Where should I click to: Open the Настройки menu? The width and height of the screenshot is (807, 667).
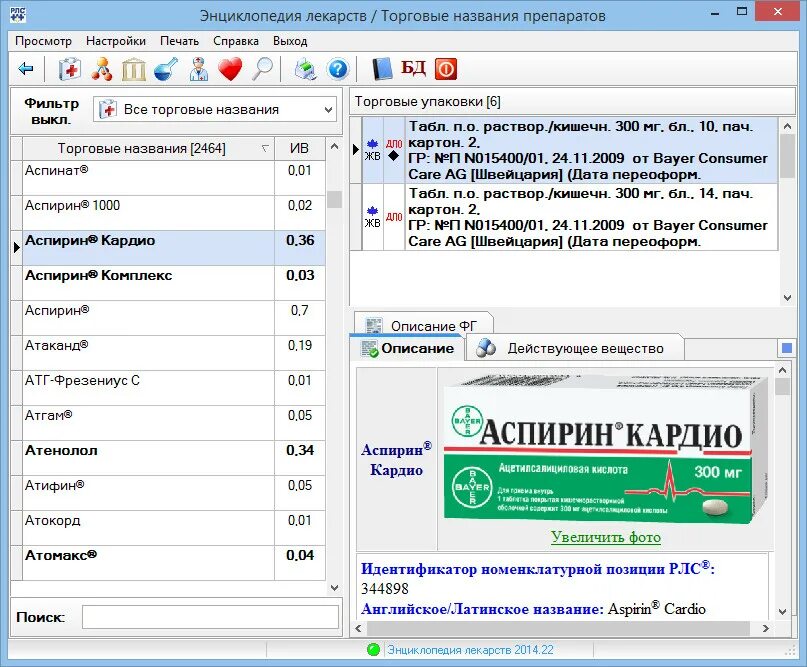(116, 41)
